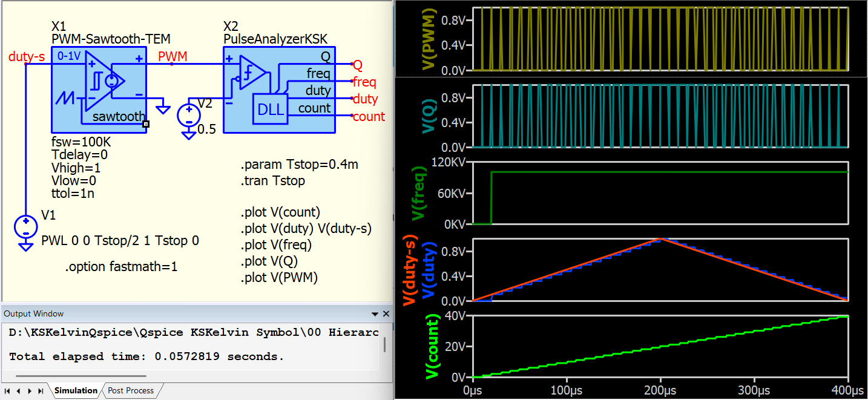This screenshot has width=868, height=400.
Task: Click the V1 voltage source symbol
Action: click(x=25, y=228)
